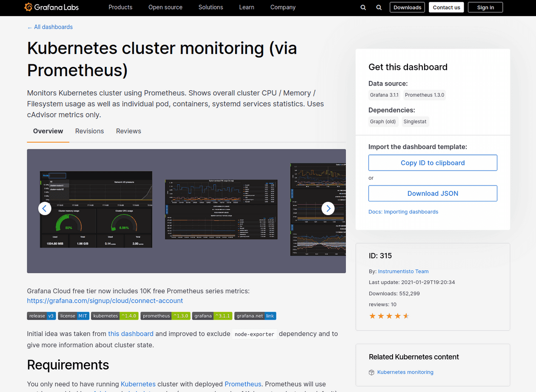536x392 pixels.
Task: Open the Products dropdown menu
Action: [120, 7]
